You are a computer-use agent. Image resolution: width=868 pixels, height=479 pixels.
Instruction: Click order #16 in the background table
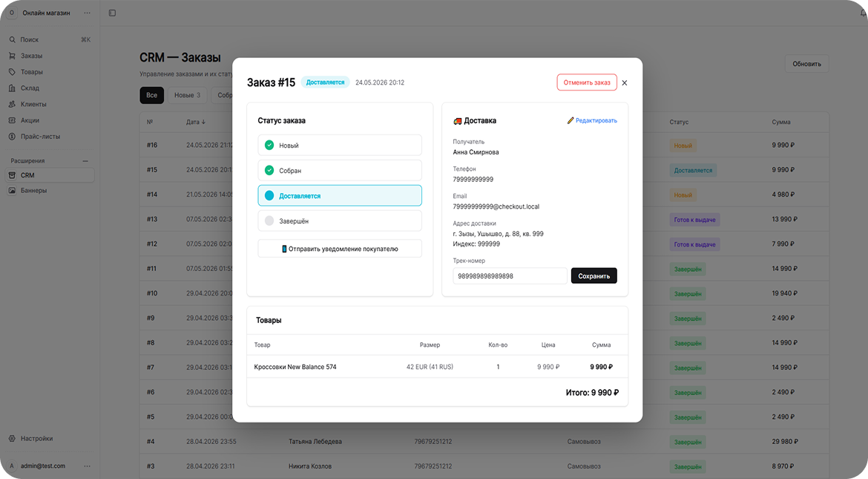[x=152, y=146]
